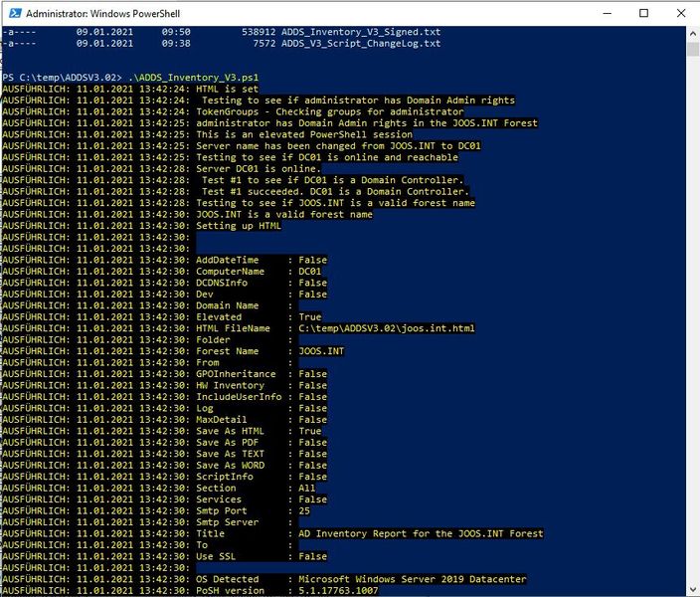Click the Save As PDF row

[165, 442]
